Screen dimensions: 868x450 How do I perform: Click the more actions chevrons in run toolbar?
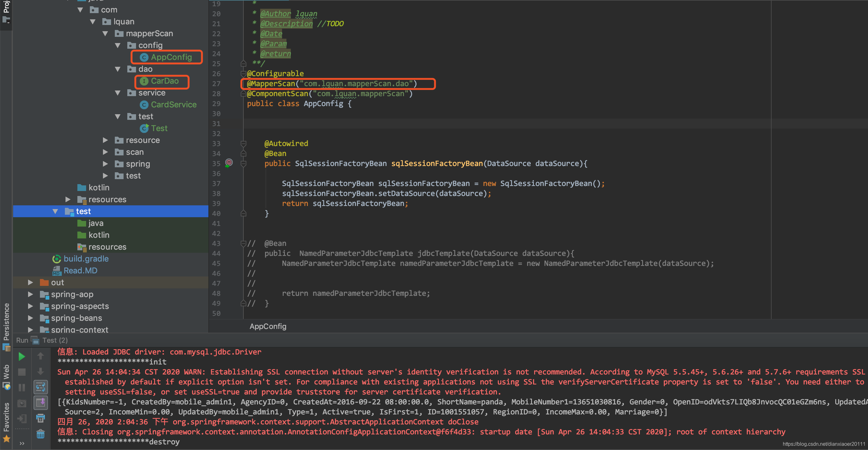pyautogui.click(x=22, y=443)
